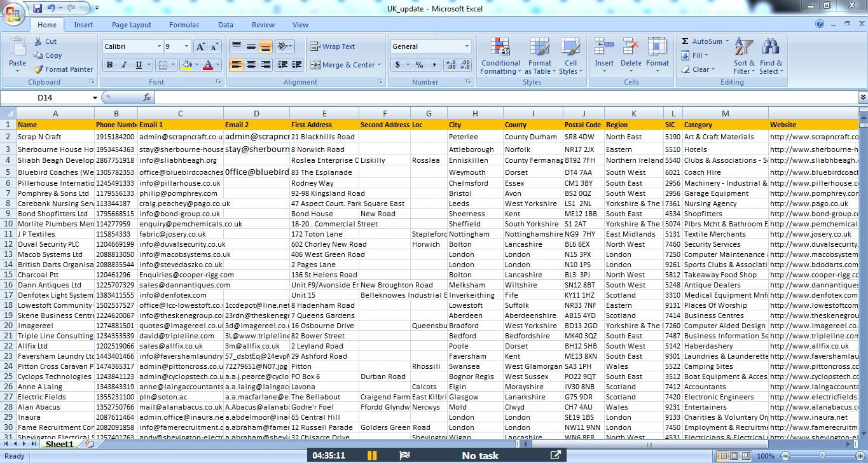Image resolution: width=868 pixels, height=463 pixels.
Task: Click the formula bar input
Action: (506, 97)
